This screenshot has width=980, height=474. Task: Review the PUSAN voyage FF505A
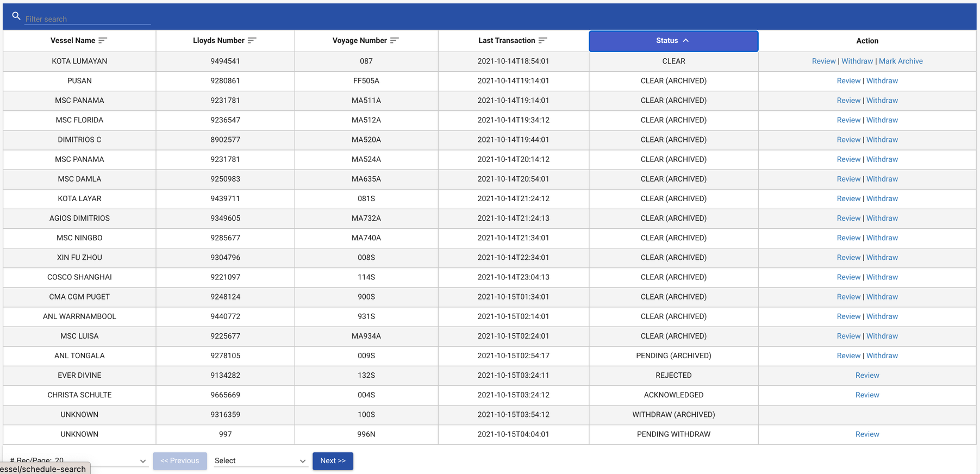click(x=848, y=81)
